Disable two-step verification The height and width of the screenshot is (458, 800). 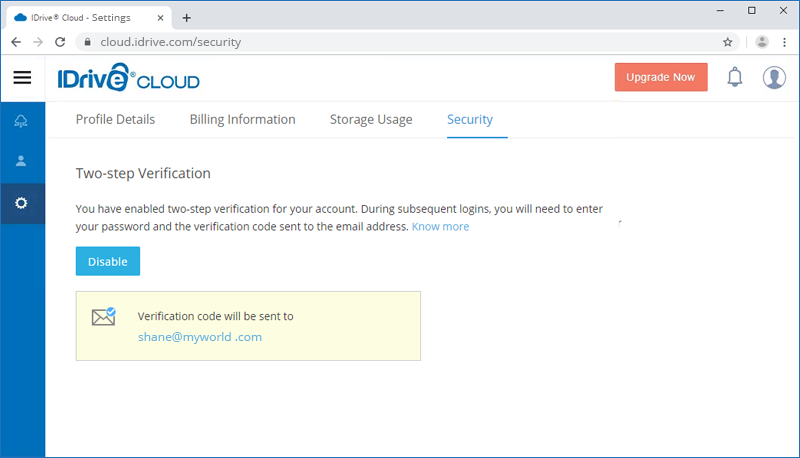[x=108, y=261]
